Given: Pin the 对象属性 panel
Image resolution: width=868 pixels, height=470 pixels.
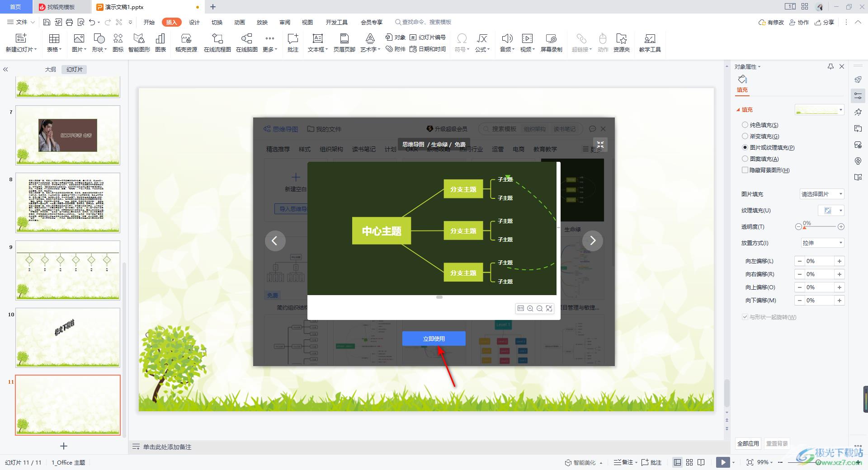Looking at the screenshot, I should (830, 66).
